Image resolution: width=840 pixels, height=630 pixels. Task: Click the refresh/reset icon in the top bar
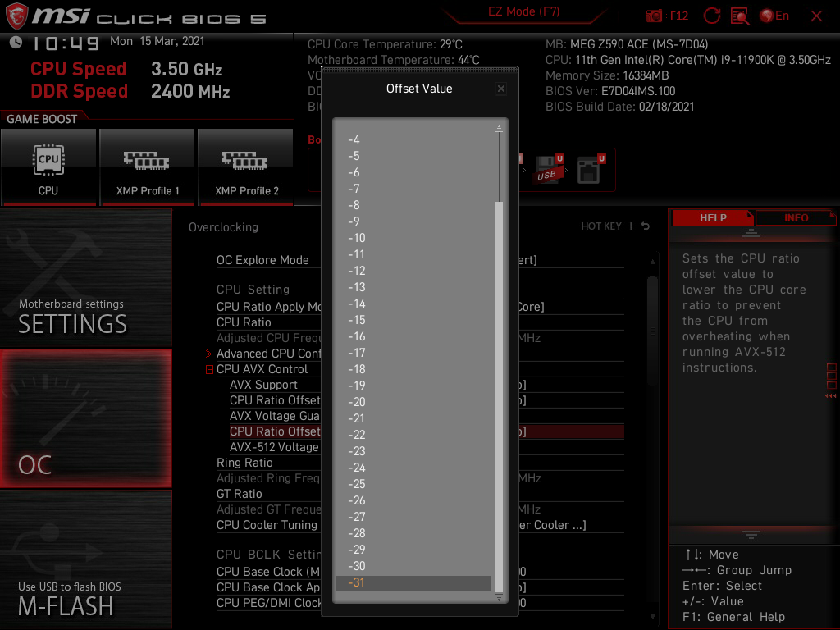coord(711,16)
